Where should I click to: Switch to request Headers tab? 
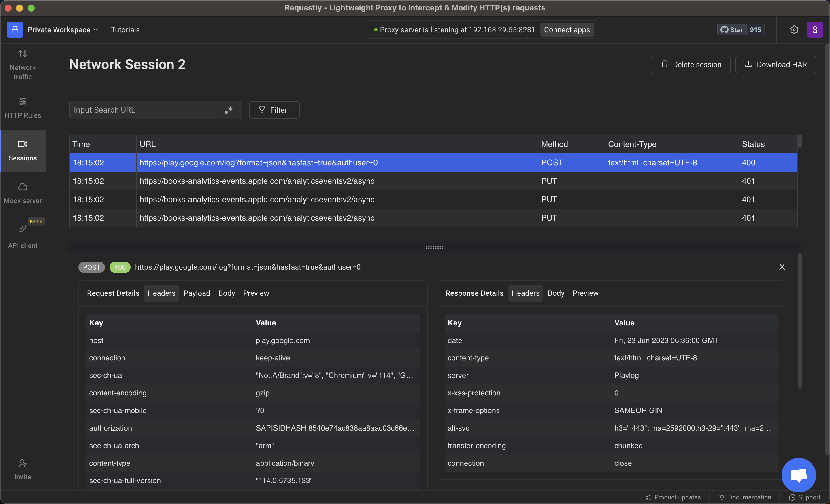coord(161,293)
